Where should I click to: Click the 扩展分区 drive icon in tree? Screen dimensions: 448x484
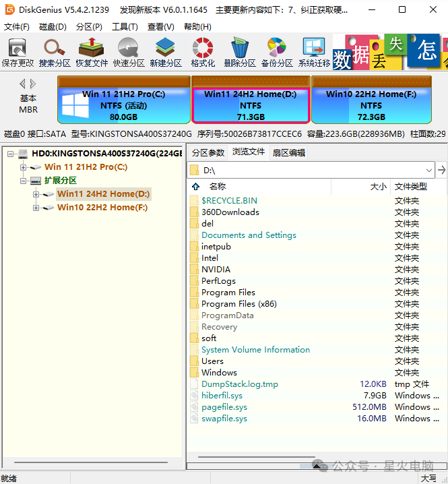click(36, 181)
